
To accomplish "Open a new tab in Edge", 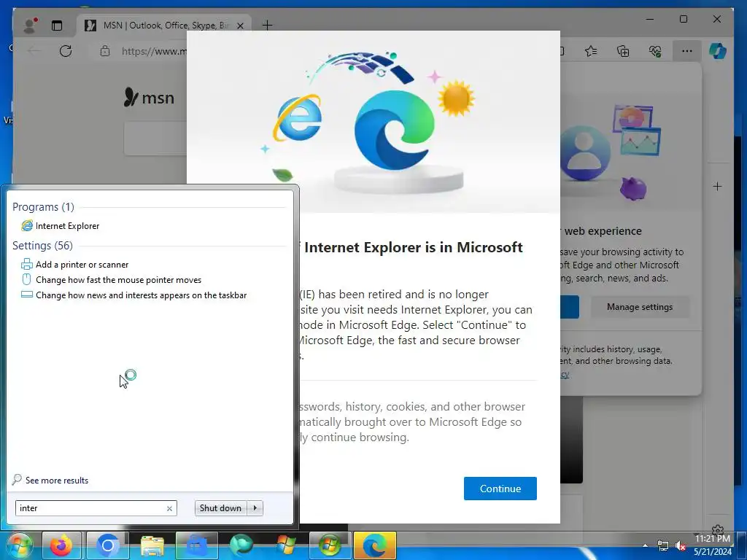I will pos(267,26).
